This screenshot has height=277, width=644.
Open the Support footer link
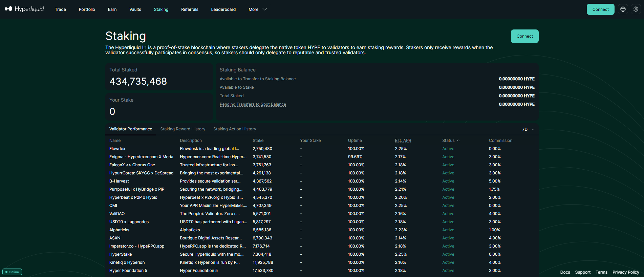click(583, 272)
